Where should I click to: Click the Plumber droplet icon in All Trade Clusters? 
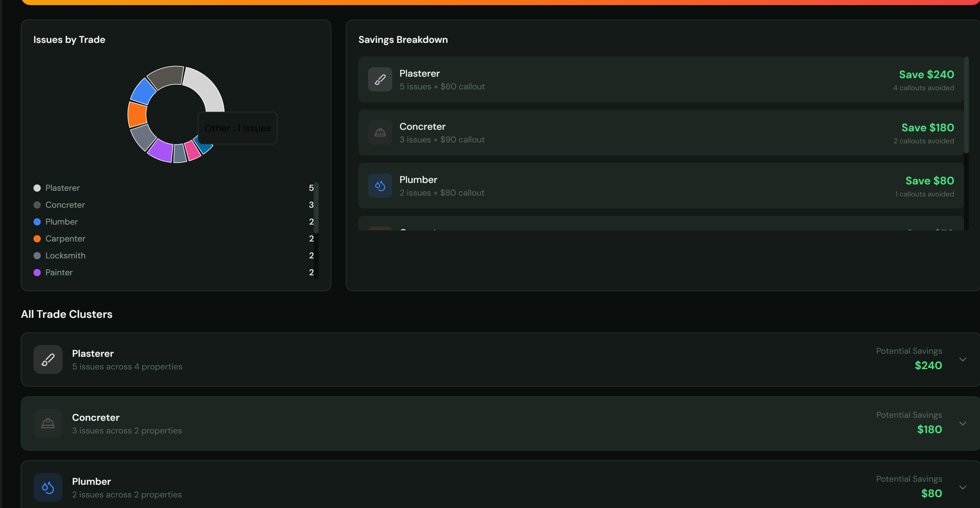point(48,487)
